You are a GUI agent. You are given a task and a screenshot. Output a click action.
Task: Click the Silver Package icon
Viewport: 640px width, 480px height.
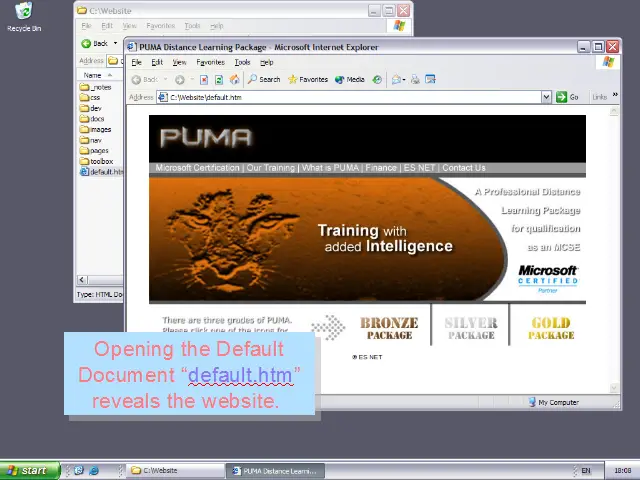click(x=471, y=328)
